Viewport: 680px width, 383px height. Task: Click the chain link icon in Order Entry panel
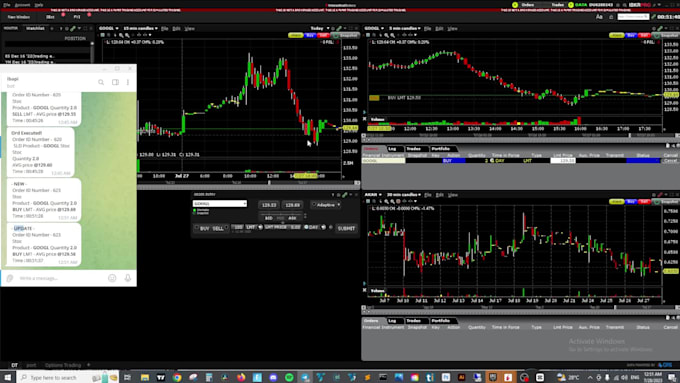pyautogui.click(x=345, y=195)
